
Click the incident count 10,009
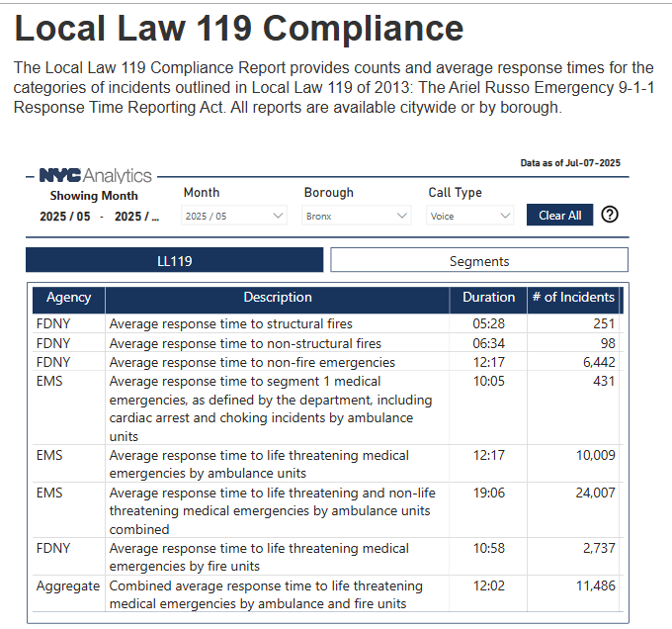[x=595, y=455]
